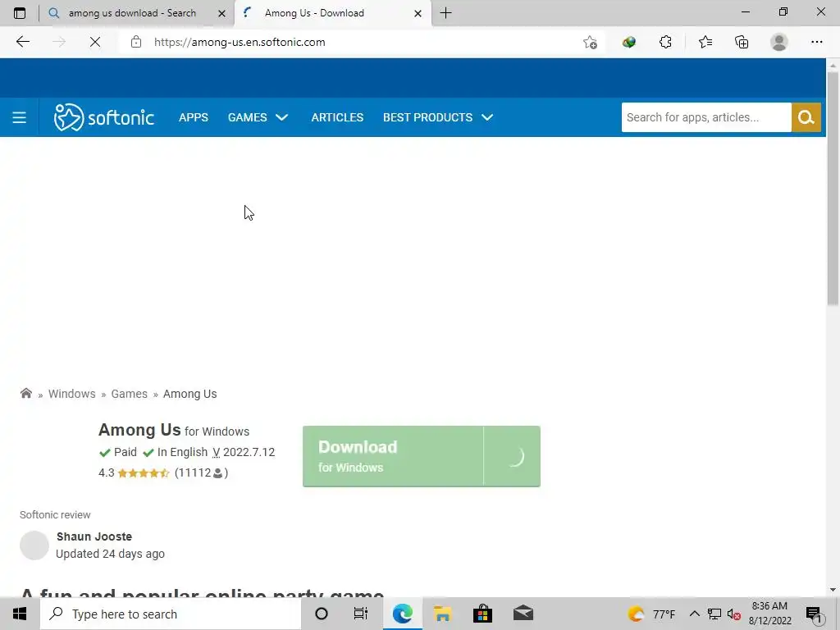Click the loading spinner side of Download button
This screenshot has width=840, height=630.
click(x=512, y=456)
